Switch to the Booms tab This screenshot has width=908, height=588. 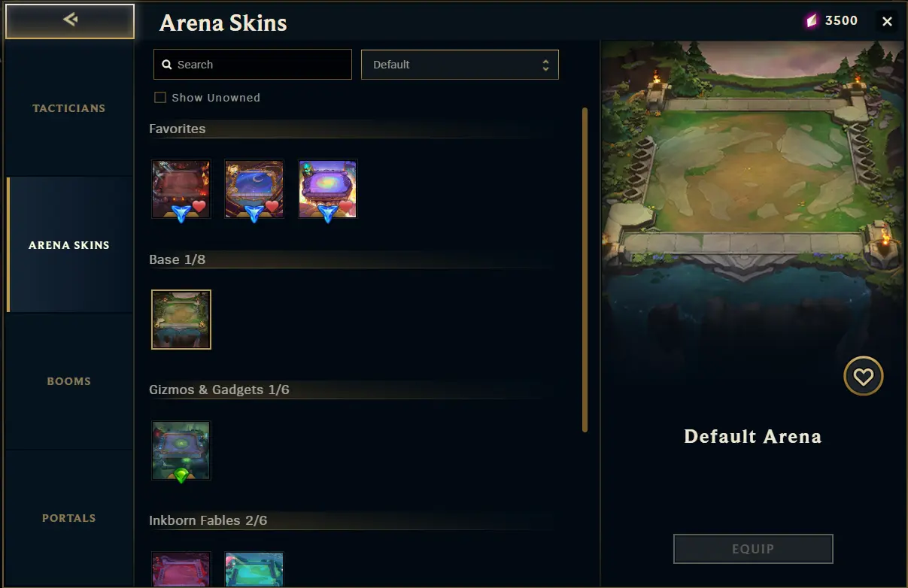(69, 381)
